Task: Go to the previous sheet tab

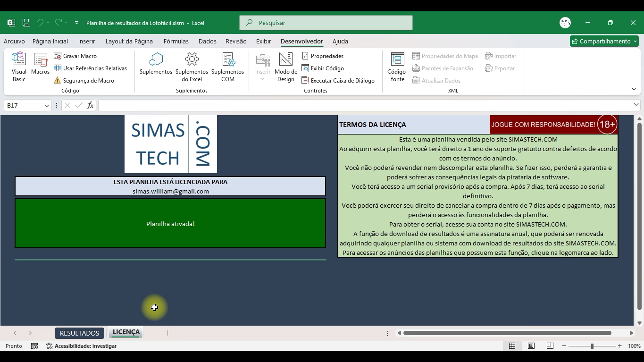Action: (15, 333)
